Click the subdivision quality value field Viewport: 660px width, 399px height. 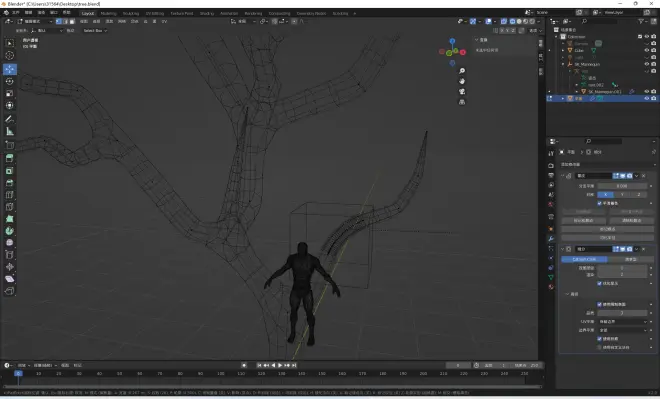click(x=622, y=313)
